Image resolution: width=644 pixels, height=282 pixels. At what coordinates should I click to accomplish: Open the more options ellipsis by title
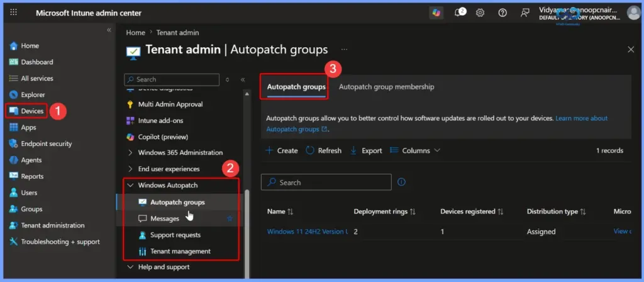tap(344, 50)
